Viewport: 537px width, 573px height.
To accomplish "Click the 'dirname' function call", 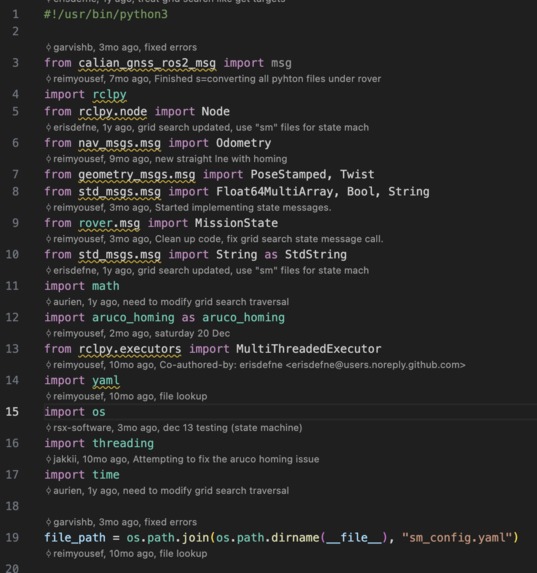I will point(295,538).
